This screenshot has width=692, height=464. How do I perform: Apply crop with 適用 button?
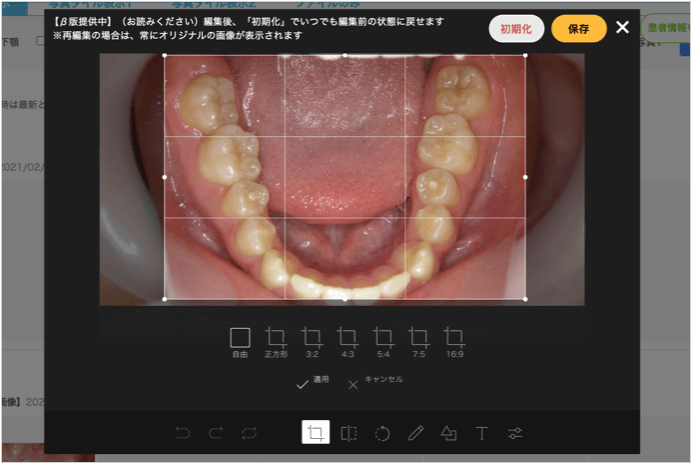[x=312, y=383]
